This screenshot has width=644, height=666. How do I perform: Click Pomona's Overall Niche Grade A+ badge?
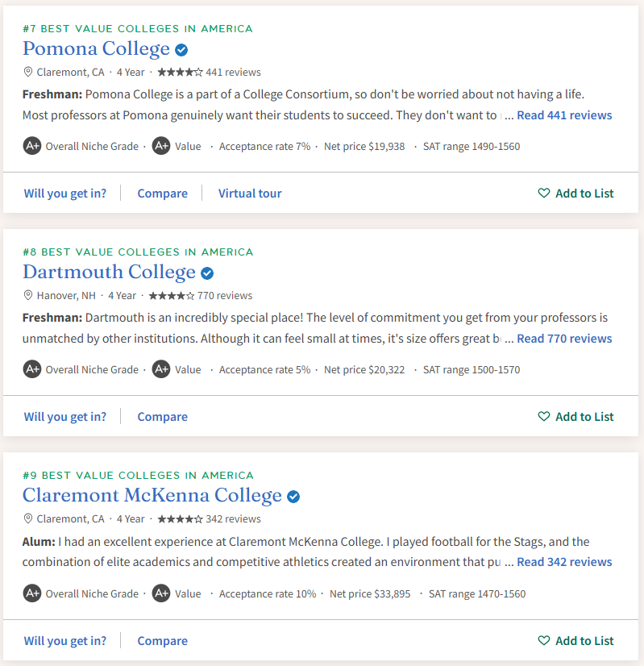tap(32, 146)
